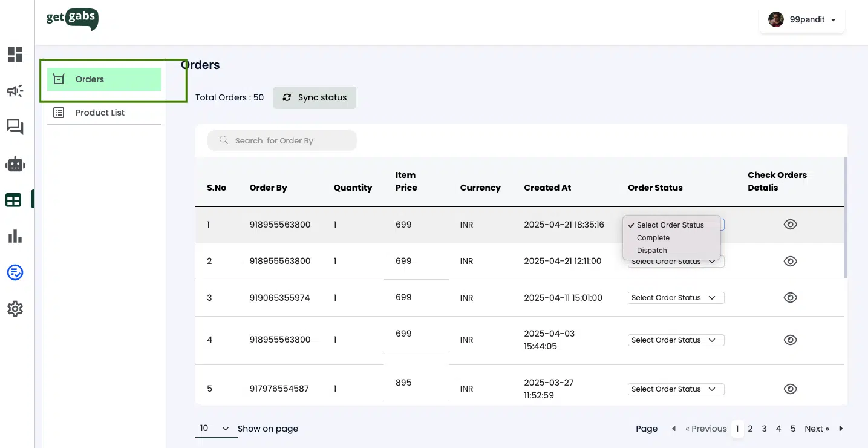Open the chatbot robot icon
Screen dimensions: 868x448
click(15, 163)
